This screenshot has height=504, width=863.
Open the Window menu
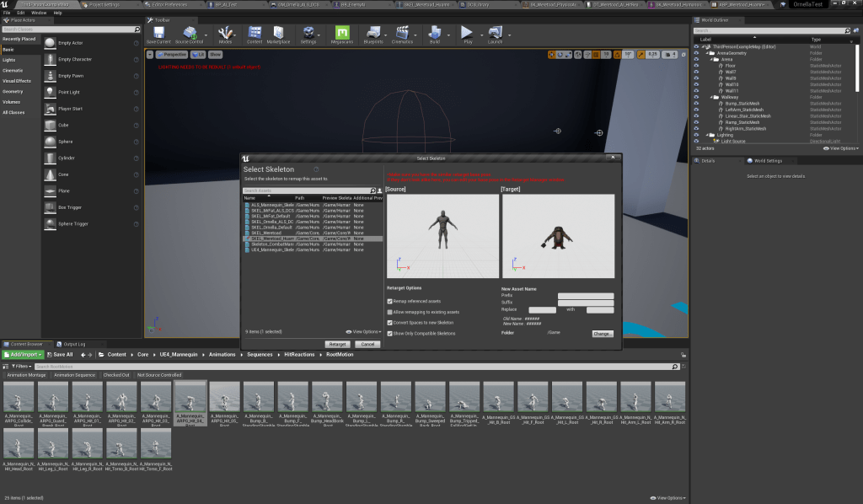[39, 13]
